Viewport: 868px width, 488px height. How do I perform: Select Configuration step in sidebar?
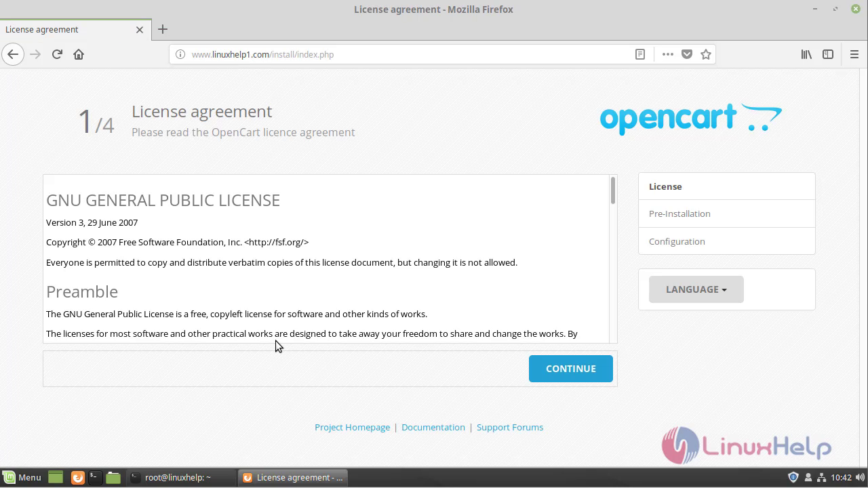(727, 241)
